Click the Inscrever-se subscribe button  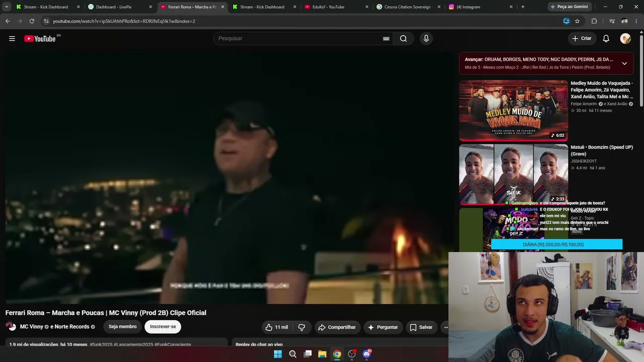point(163,327)
